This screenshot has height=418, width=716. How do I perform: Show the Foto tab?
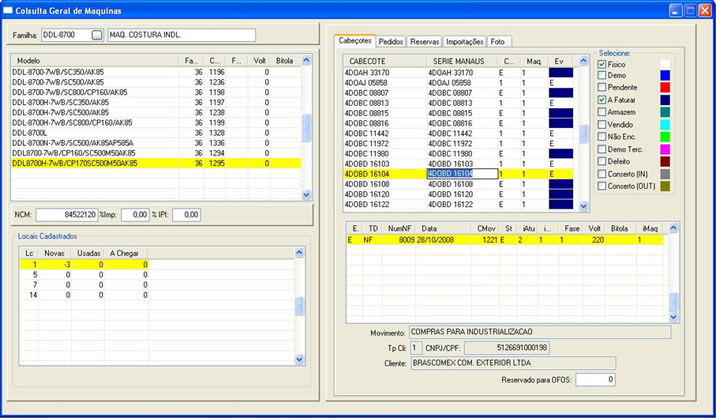499,42
